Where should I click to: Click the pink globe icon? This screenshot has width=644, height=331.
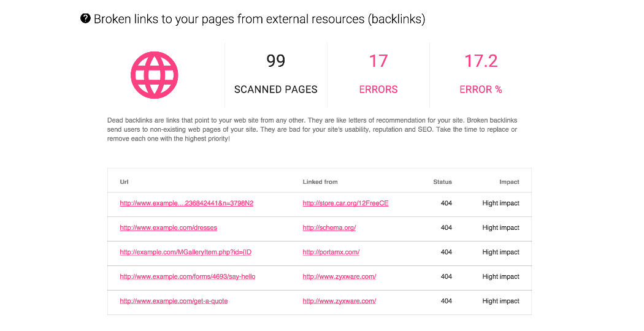[x=155, y=75]
